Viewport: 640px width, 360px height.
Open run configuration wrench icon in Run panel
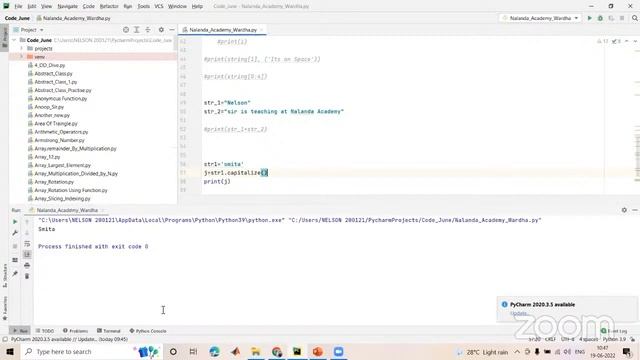[x=15, y=233]
